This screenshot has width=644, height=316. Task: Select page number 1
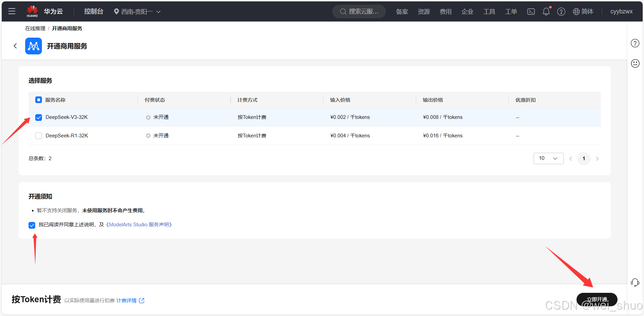pyautogui.click(x=584, y=159)
